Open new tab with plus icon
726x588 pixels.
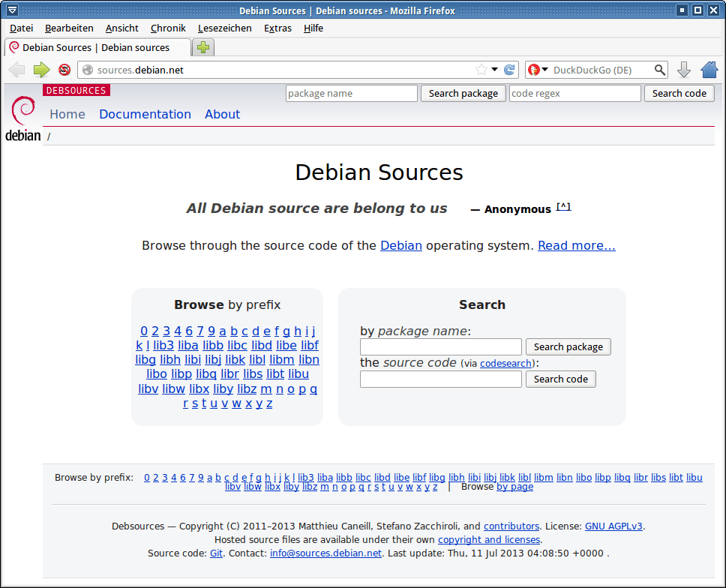202,47
